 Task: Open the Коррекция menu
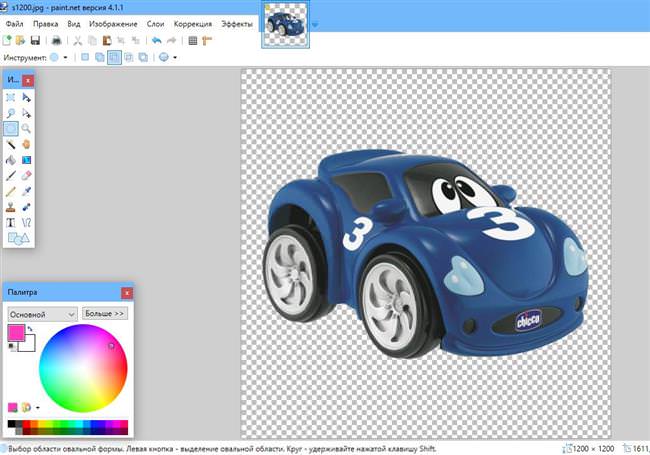[193, 24]
